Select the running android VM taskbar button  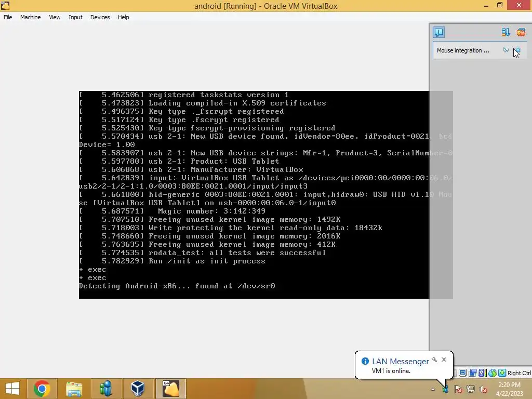[170, 389]
